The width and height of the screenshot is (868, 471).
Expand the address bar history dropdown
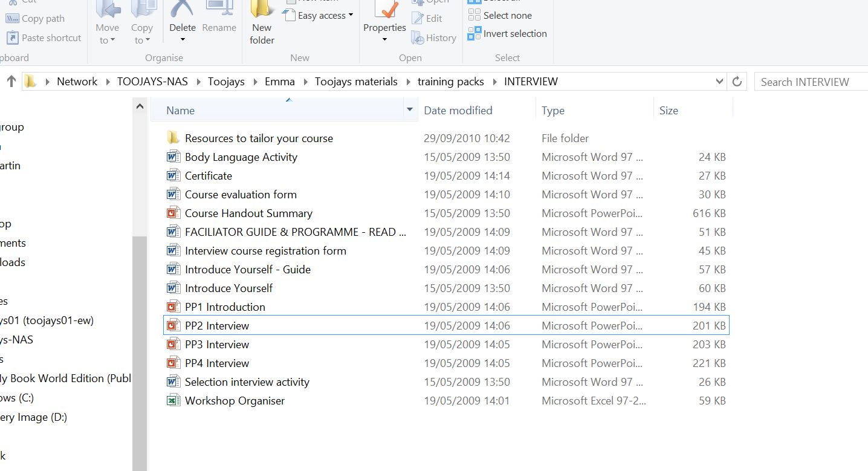[719, 82]
